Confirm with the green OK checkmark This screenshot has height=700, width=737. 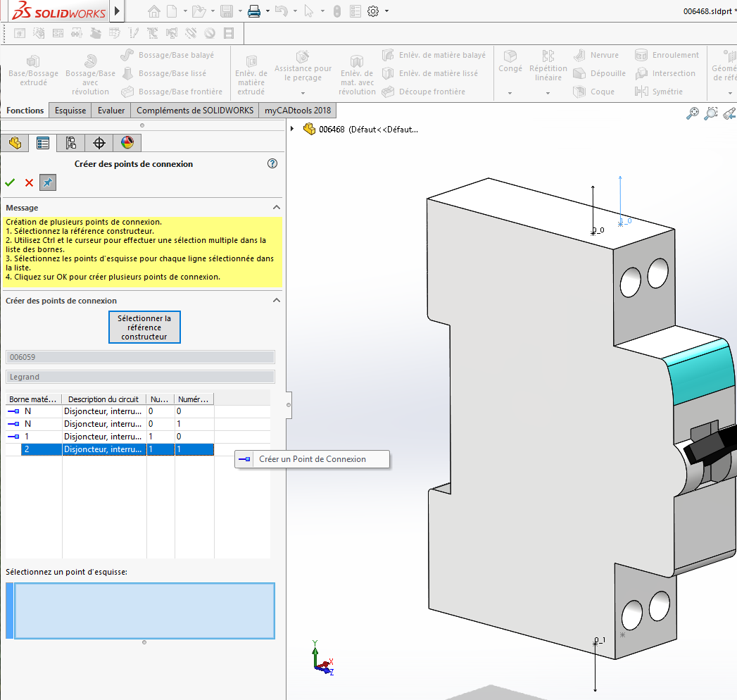(x=10, y=183)
